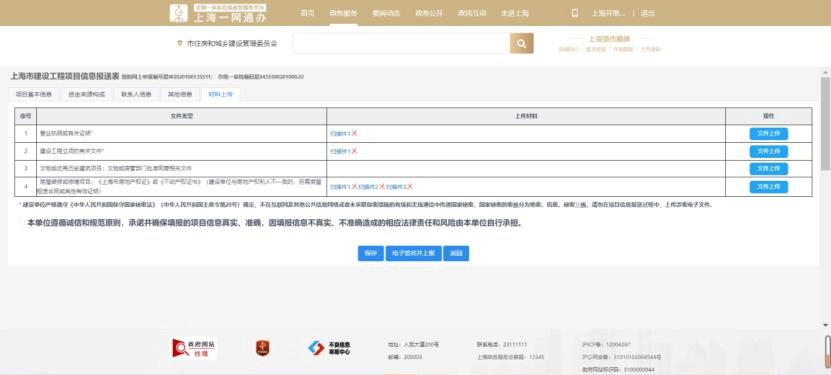Click the 上海一网通办 logo icon
The width and height of the screenshot is (831, 375).
click(x=179, y=13)
